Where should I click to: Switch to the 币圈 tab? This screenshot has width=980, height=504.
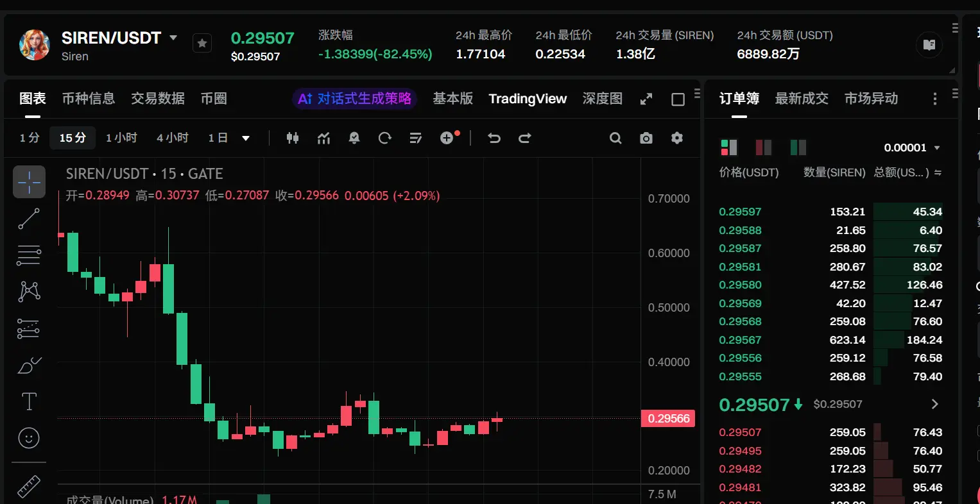pos(214,99)
